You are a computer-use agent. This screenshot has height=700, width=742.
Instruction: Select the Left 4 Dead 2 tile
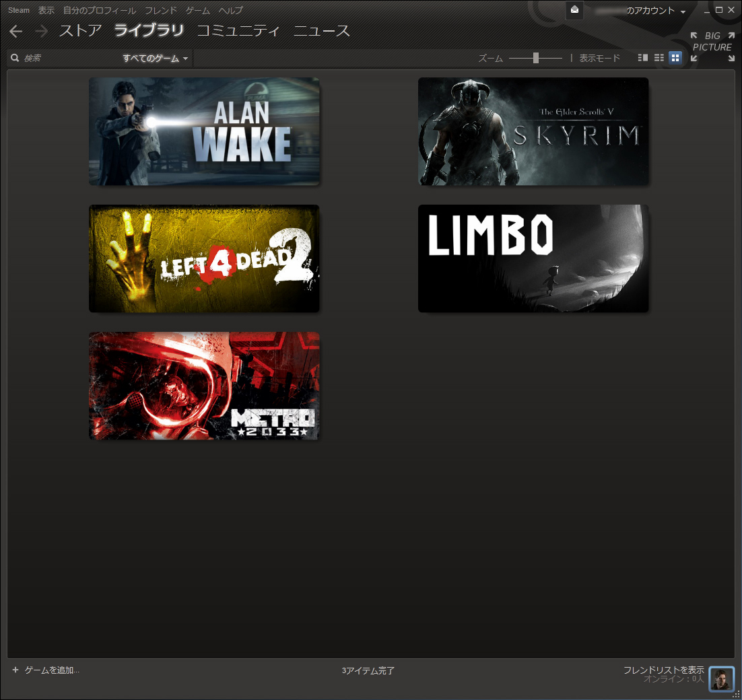coord(204,258)
